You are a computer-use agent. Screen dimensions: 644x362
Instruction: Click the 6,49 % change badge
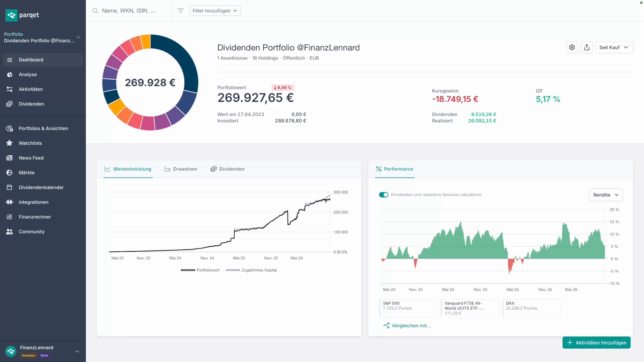point(283,88)
